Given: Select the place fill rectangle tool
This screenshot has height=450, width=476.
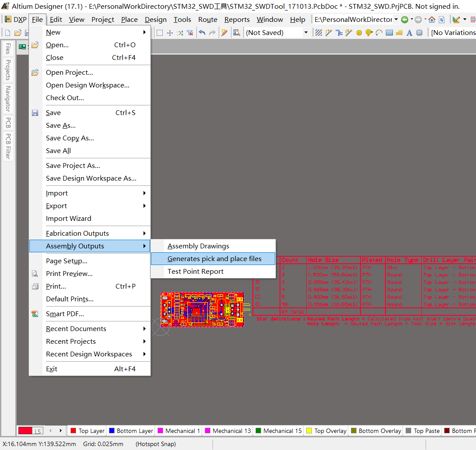Looking at the screenshot, I should (389, 33).
